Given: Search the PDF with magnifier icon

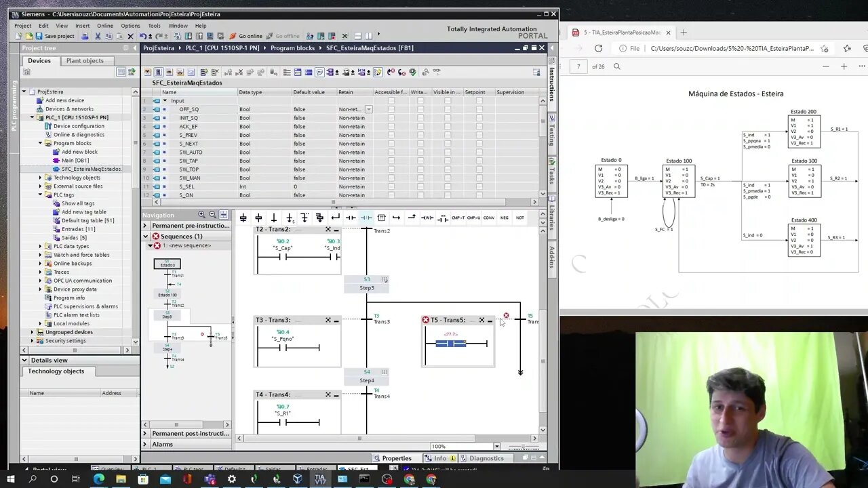Looking at the screenshot, I should tap(616, 66).
